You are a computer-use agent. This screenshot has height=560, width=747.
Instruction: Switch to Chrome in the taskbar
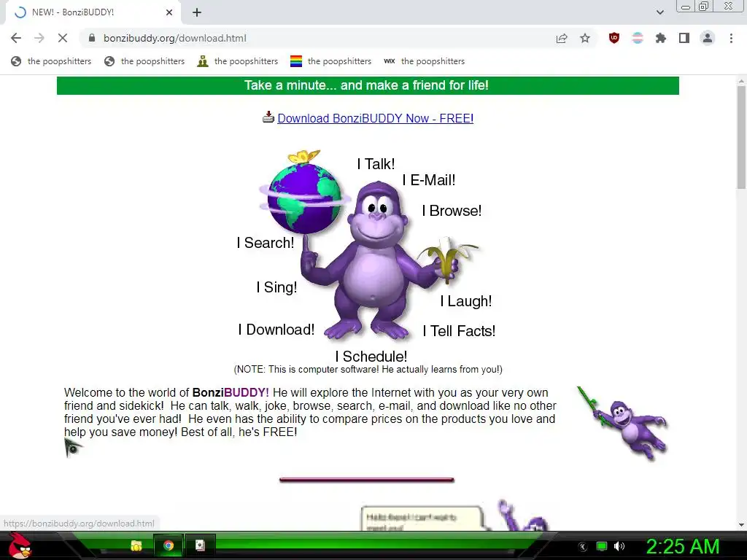(x=169, y=545)
